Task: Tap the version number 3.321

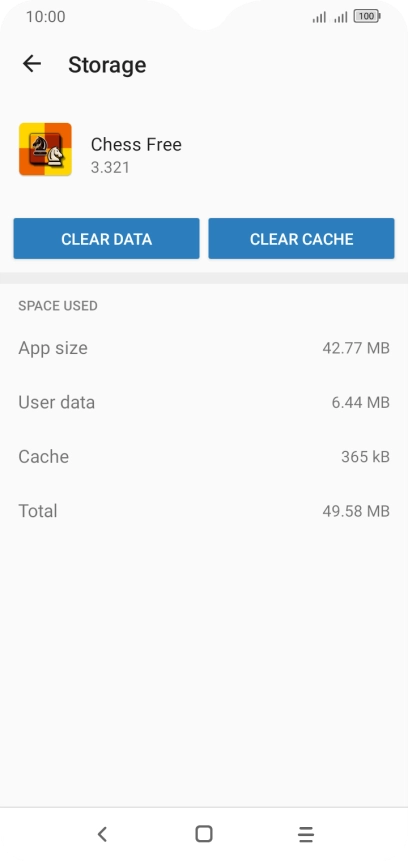Action: tap(110, 167)
